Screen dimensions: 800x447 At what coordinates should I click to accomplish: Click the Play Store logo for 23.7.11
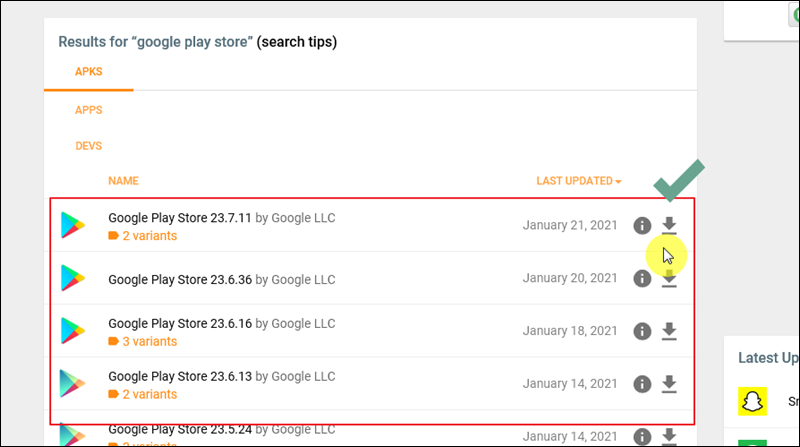(x=73, y=225)
